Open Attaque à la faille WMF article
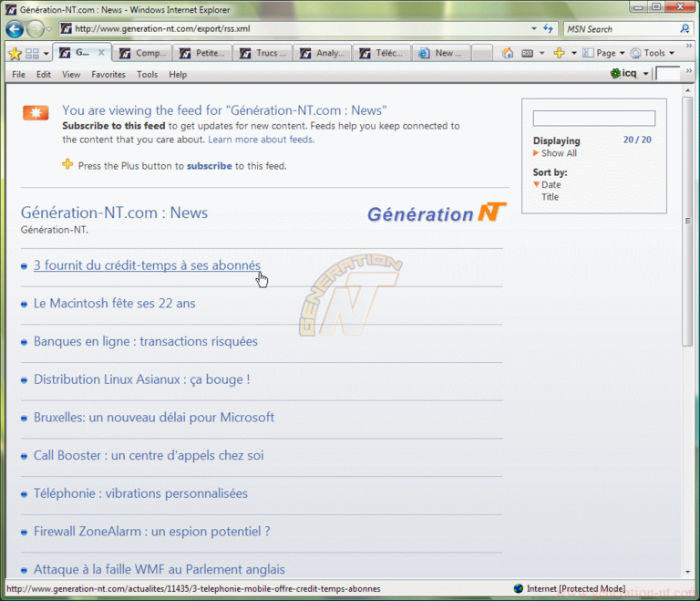Viewport: 700px width, 601px height. coord(159,569)
